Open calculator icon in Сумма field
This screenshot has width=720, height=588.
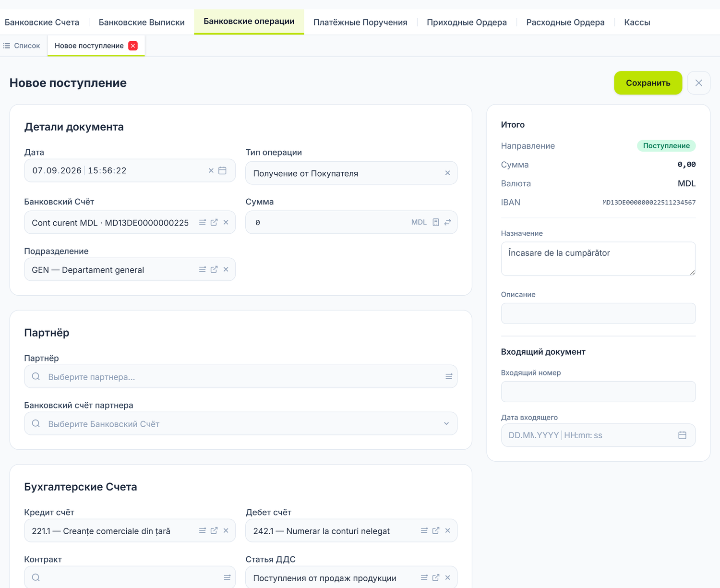click(x=436, y=222)
